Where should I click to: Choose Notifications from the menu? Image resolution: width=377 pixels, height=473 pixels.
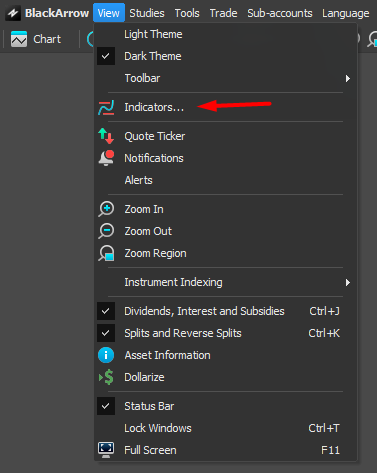225,158
